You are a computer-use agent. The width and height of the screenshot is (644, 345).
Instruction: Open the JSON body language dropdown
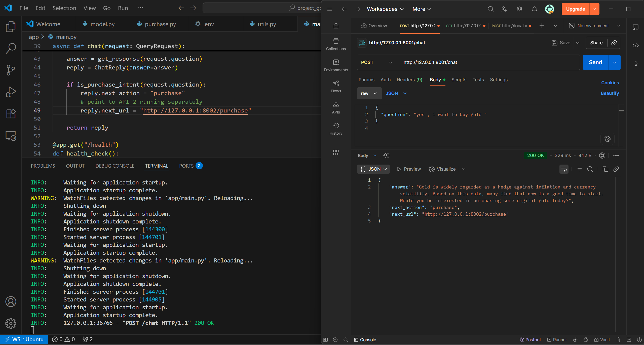[x=396, y=93]
